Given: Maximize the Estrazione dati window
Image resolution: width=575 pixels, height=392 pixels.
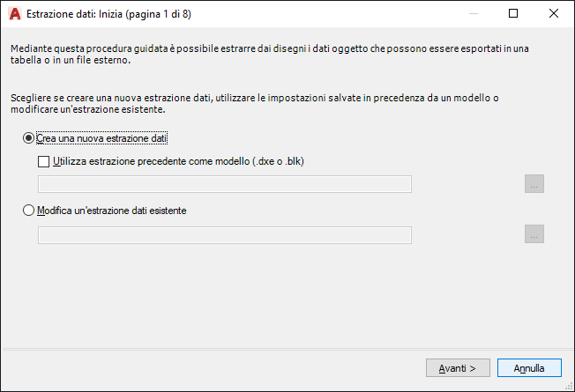Looking at the screenshot, I should pyautogui.click(x=513, y=14).
